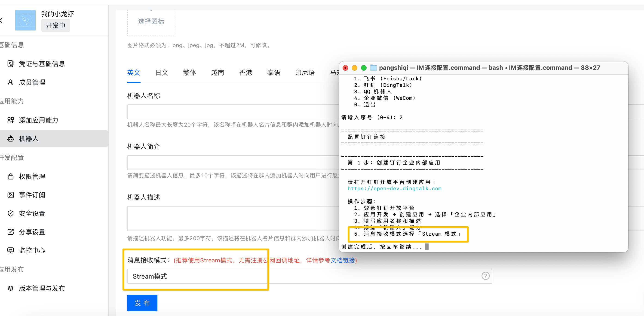Select the 泰语 language tab
This screenshot has width=644, height=316.
click(x=273, y=73)
